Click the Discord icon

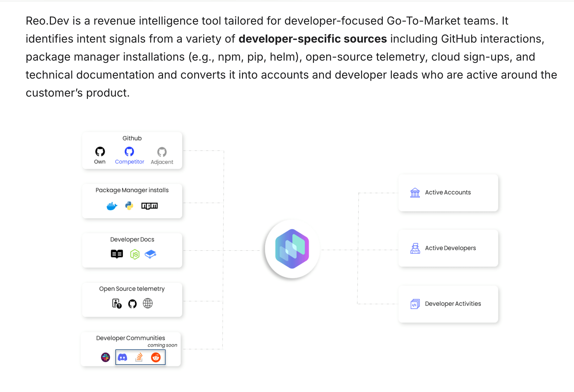point(123,357)
